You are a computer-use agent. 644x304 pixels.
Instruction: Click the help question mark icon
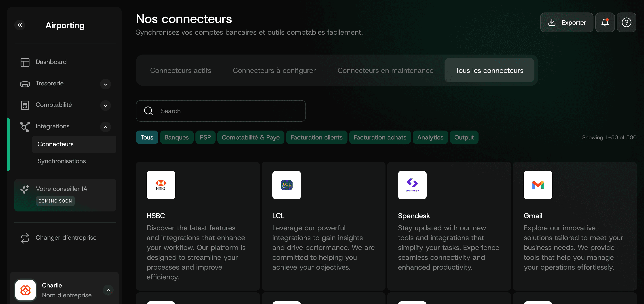coord(626,23)
